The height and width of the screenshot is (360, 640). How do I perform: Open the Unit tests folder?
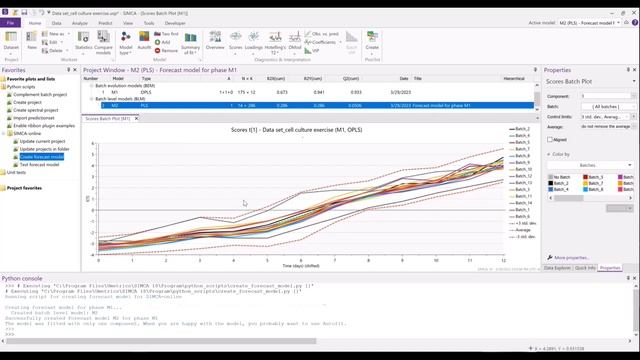click(x=16, y=172)
